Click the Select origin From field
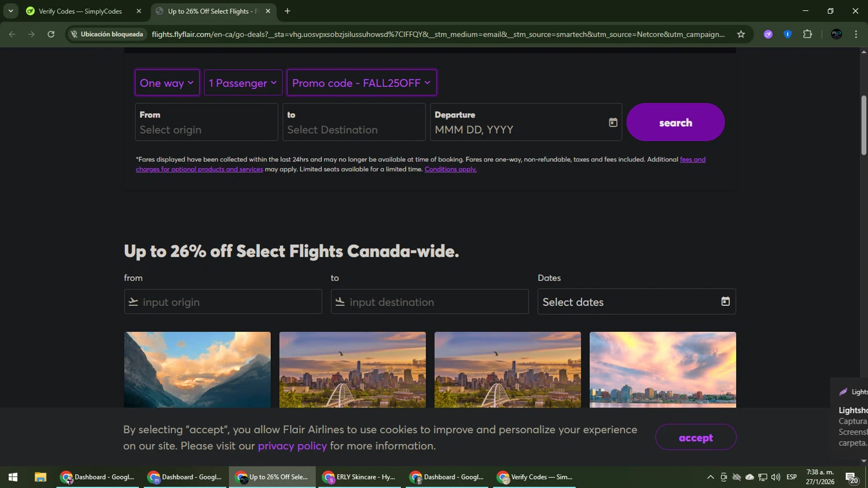Image resolution: width=868 pixels, height=488 pixels. [207, 122]
